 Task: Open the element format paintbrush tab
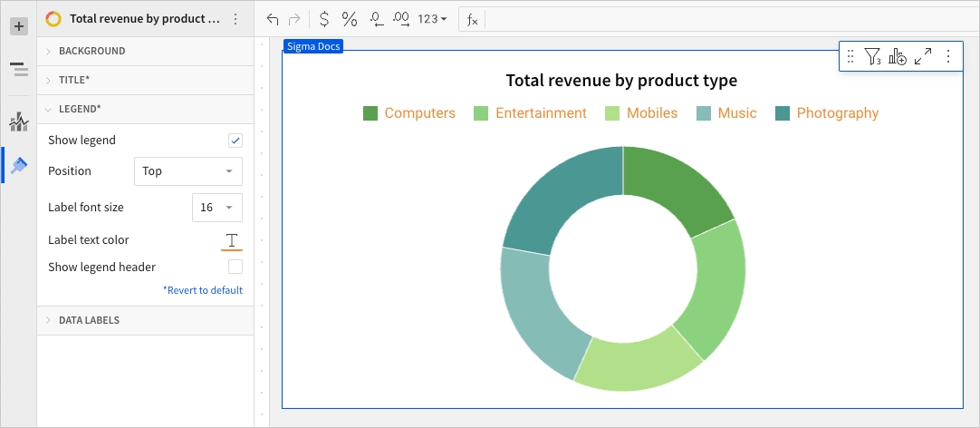[18, 165]
